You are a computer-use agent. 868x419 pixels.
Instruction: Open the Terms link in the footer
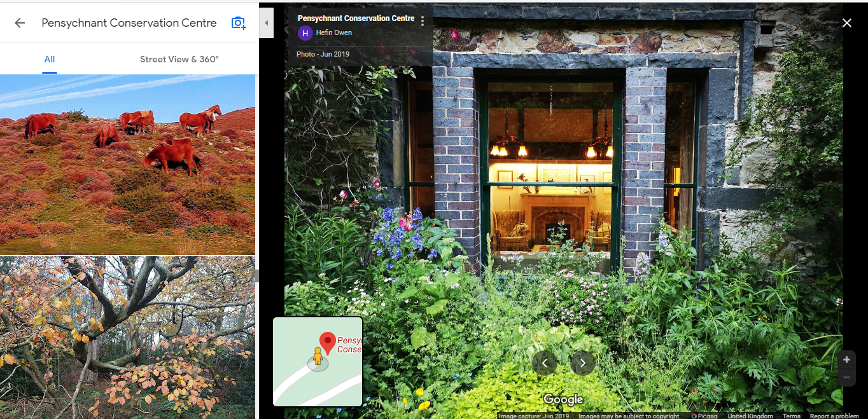(x=792, y=416)
